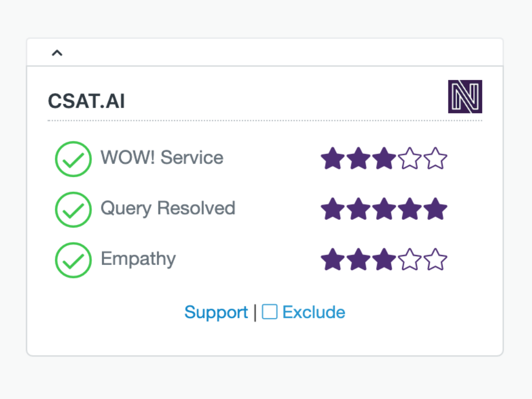The width and height of the screenshot is (532, 399).
Task: Rate Empathy four stars
Action: [x=409, y=260]
